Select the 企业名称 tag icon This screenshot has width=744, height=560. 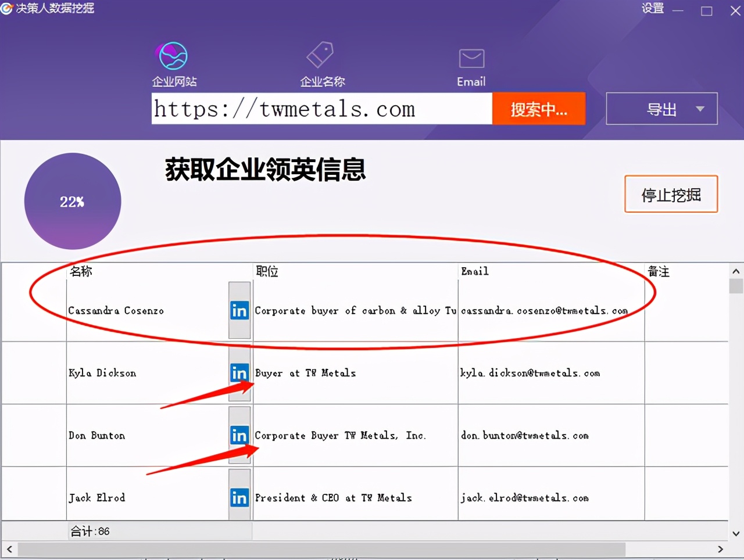(320, 56)
